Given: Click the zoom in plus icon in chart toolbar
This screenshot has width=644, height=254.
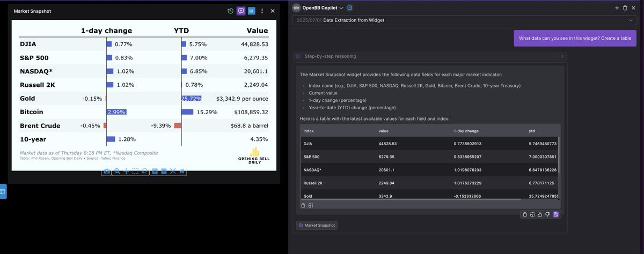Looking at the screenshot, I should pyautogui.click(x=155, y=171).
